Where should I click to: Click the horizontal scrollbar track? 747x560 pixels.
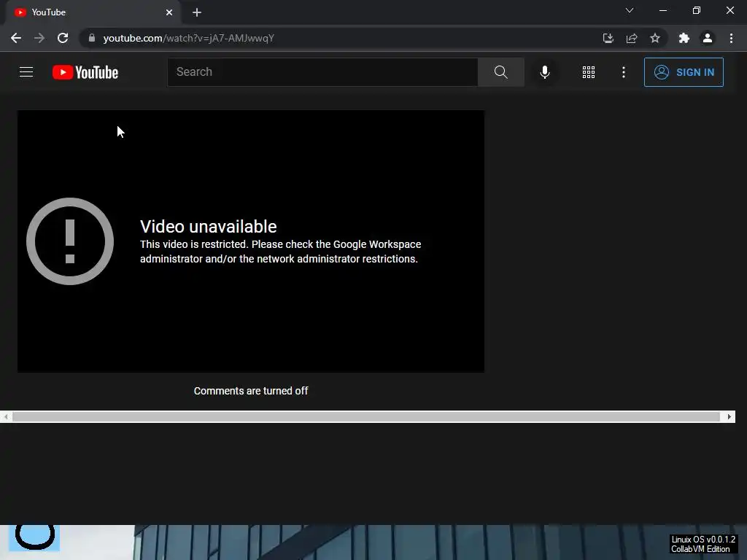click(x=366, y=416)
